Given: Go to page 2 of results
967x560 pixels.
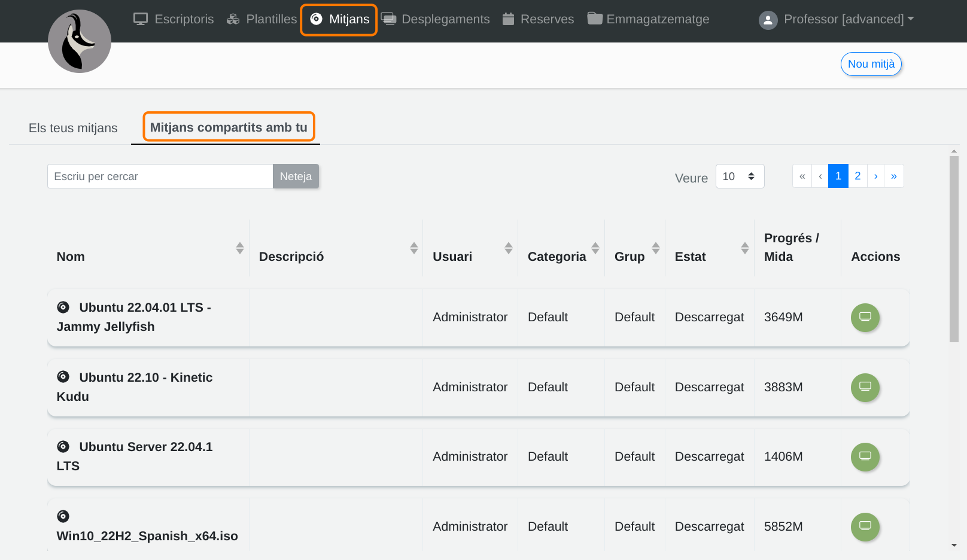Looking at the screenshot, I should (x=857, y=176).
